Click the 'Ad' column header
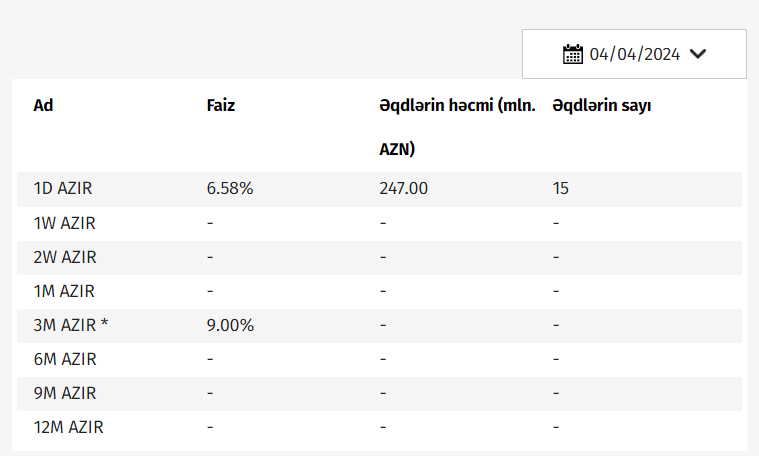759x456 pixels. click(43, 105)
